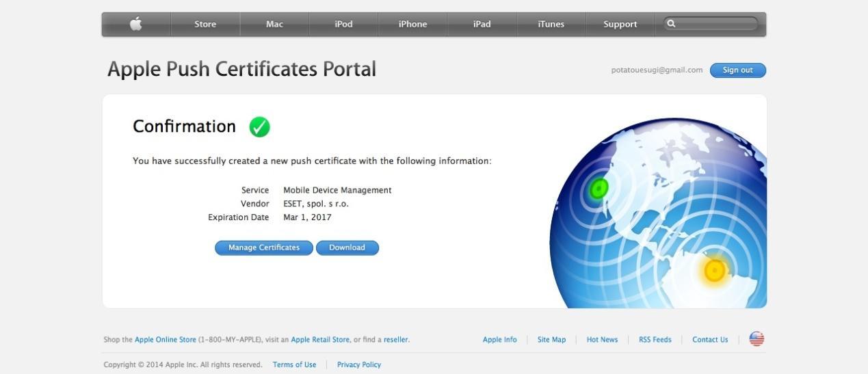Click the search magnifier icon

click(x=672, y=24)
